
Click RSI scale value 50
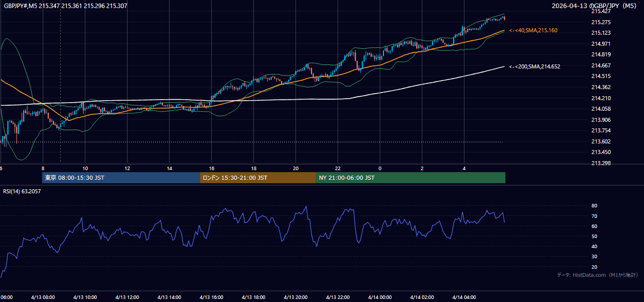(594, 237)
